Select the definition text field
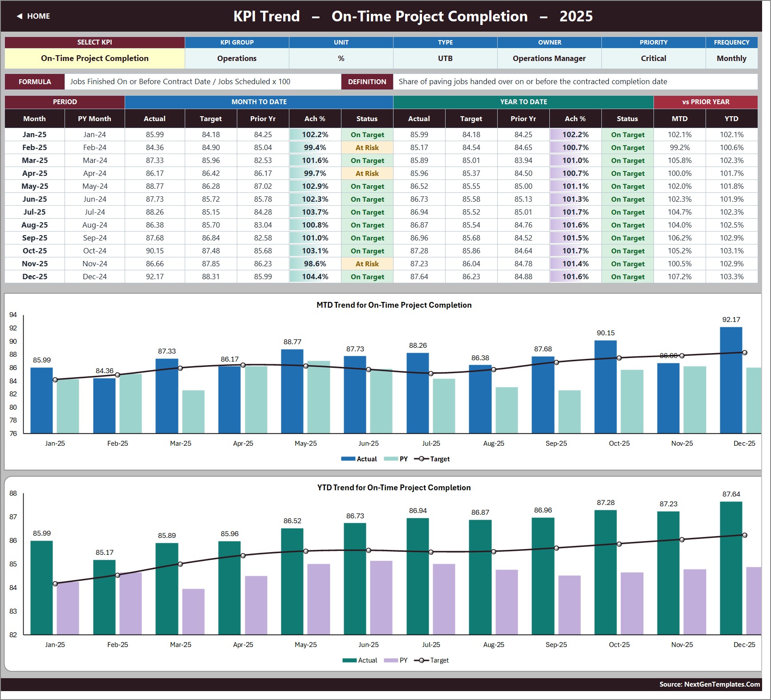 click(575, 81)
